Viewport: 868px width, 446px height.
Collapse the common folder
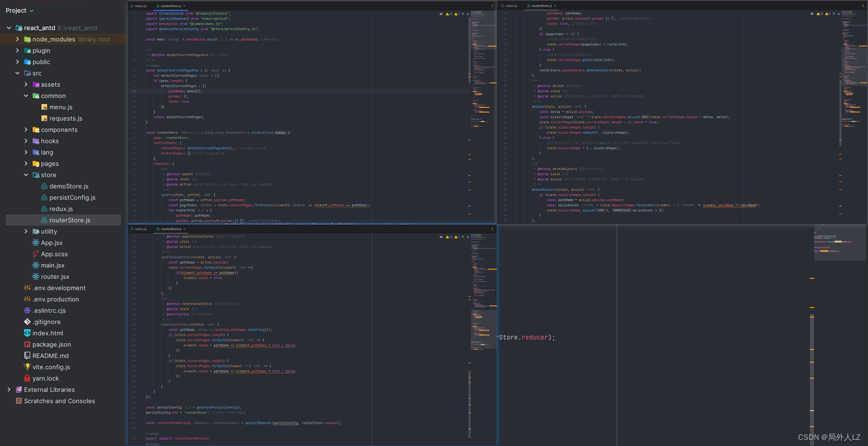[26, 96]
